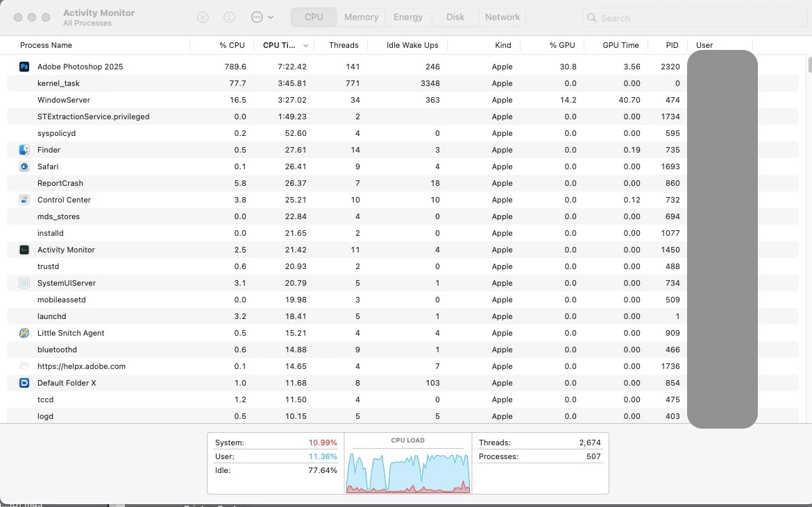Click the search magnifier icon
The height and width of the screenshot is (507, 812).
pyautogui.click(x=591, y=17)
